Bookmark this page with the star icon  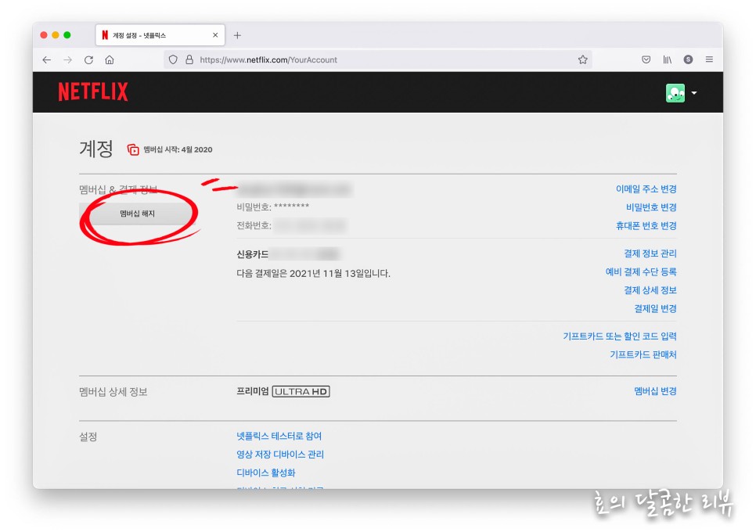[583, 59]
